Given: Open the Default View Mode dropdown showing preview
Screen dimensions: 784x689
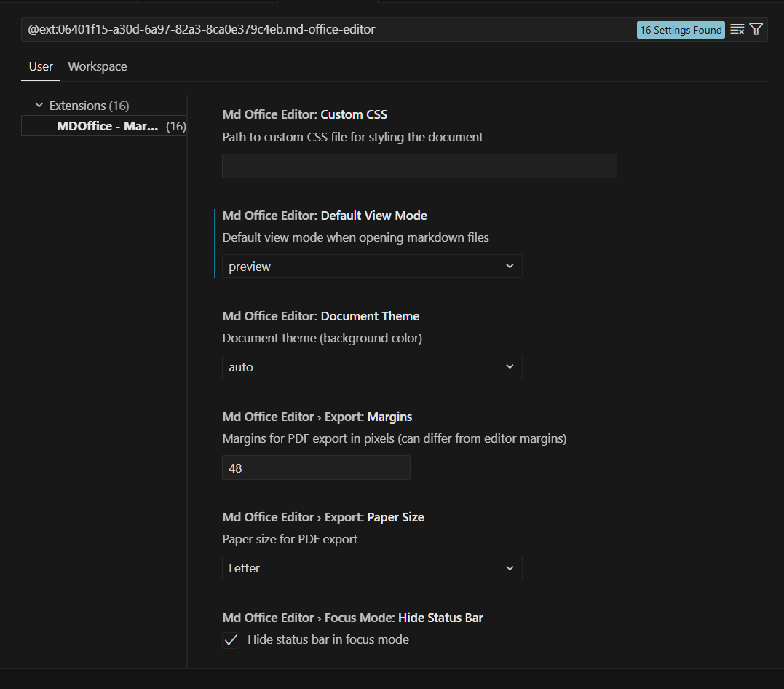Looking at the screenshot, I should 371,266.
